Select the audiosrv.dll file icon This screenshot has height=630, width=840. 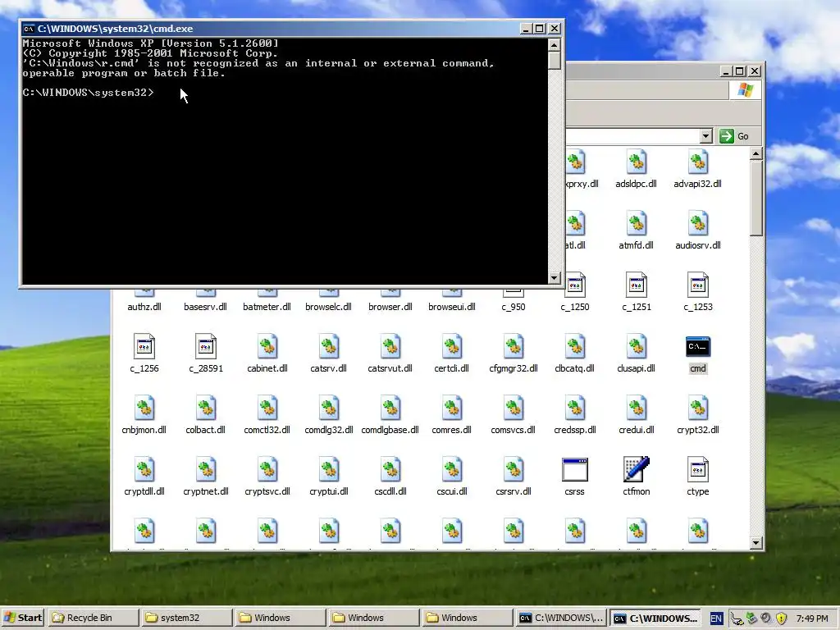[x=697, y=223]
